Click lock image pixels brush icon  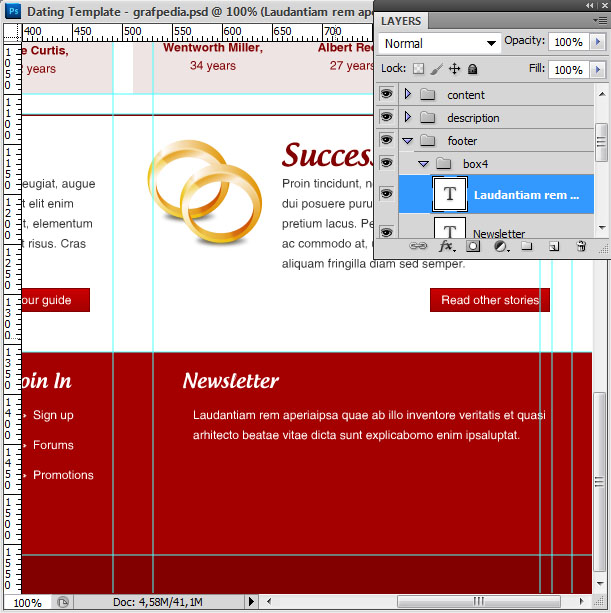[437, 69]
